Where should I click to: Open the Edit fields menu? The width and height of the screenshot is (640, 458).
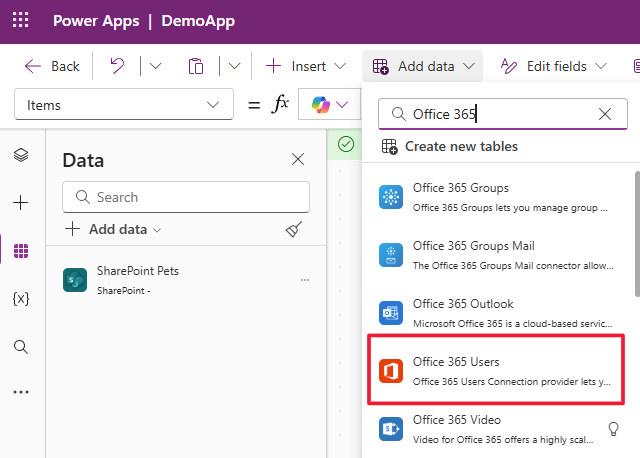[x=554, y=66]
